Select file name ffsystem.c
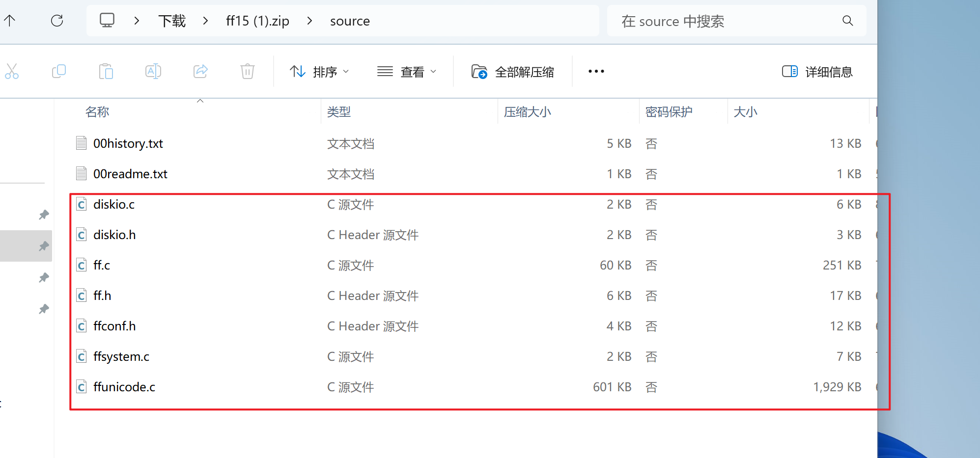 [x=121, y=356]
